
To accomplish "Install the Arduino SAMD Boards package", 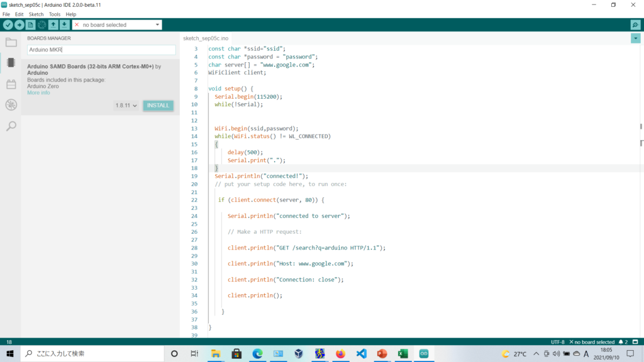I will [x=158, y=106].
